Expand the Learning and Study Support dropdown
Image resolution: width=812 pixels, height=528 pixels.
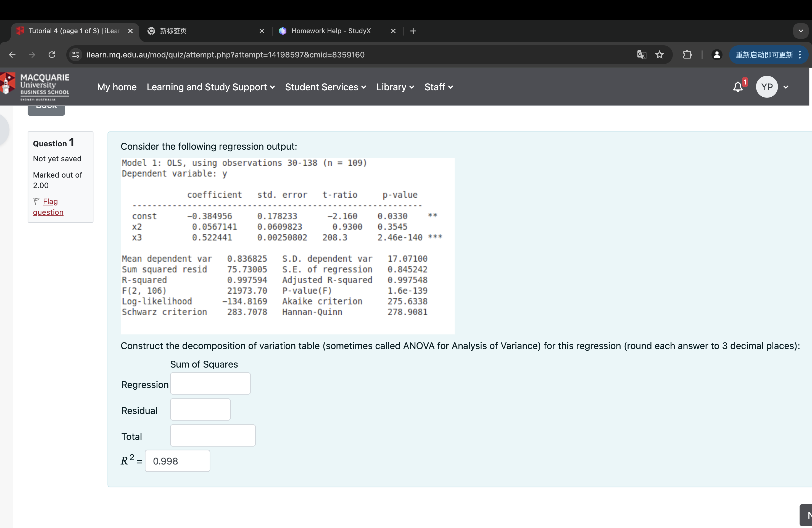pyautogui.click(x=209, y=86)
